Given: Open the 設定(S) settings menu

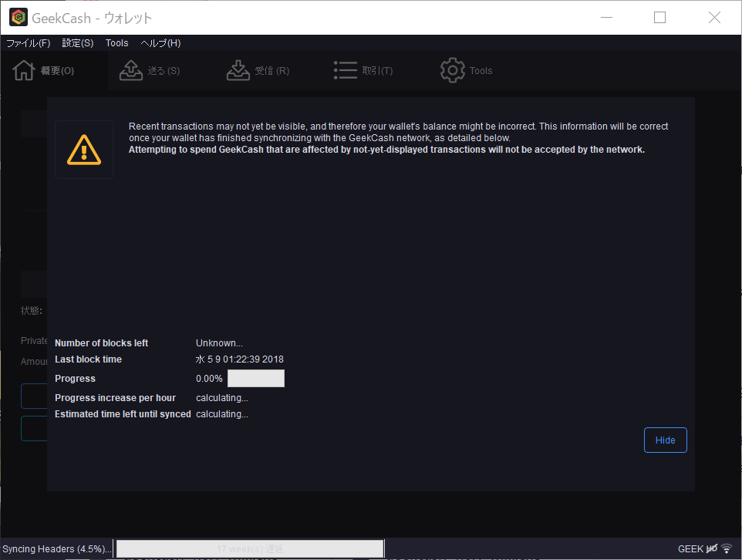Looking at the screenshot, I should point(78,43).
